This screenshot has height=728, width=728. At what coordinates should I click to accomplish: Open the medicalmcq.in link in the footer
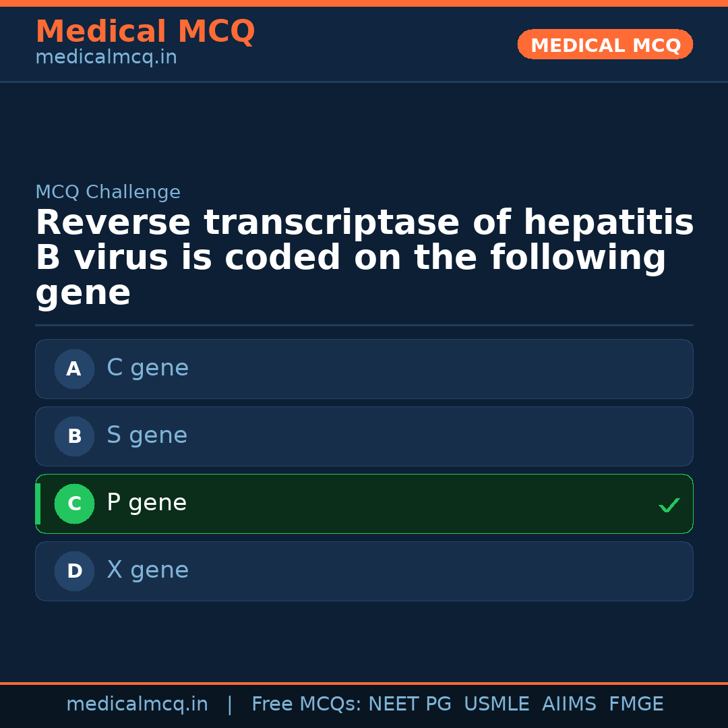pyautogui.click(x=137, y=704)
